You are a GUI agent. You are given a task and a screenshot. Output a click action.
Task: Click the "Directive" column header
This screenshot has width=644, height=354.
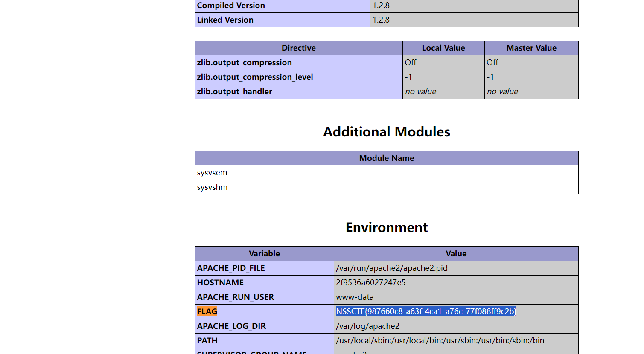tap(298, 48)
